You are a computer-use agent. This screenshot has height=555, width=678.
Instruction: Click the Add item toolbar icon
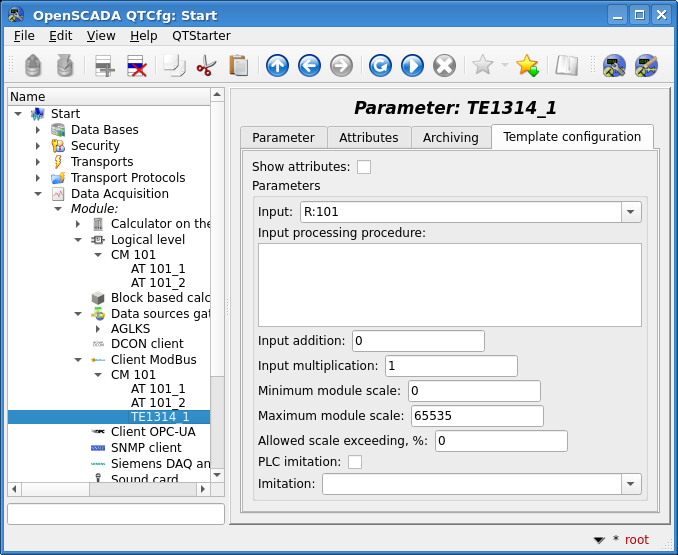105,66
